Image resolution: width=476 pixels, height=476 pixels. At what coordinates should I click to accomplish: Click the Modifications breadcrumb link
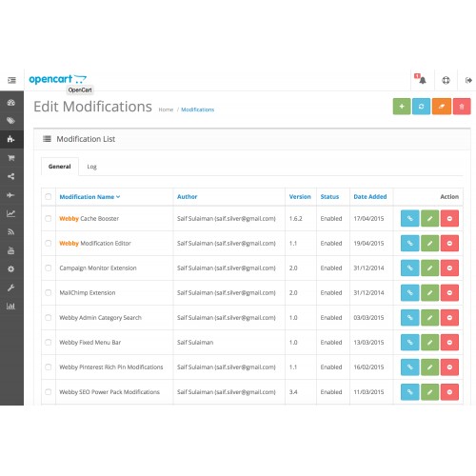coord(197,109)
